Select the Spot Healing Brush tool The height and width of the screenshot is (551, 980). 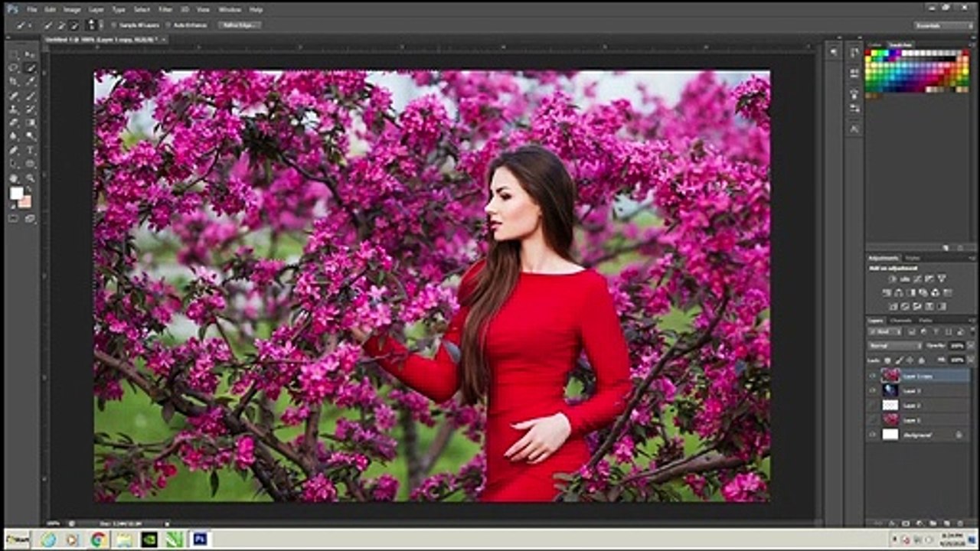13,96
